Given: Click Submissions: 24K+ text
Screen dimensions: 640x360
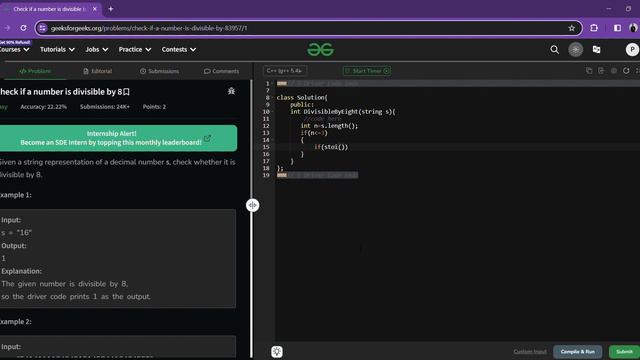Looking at the screenshot, I should [105, 107].
